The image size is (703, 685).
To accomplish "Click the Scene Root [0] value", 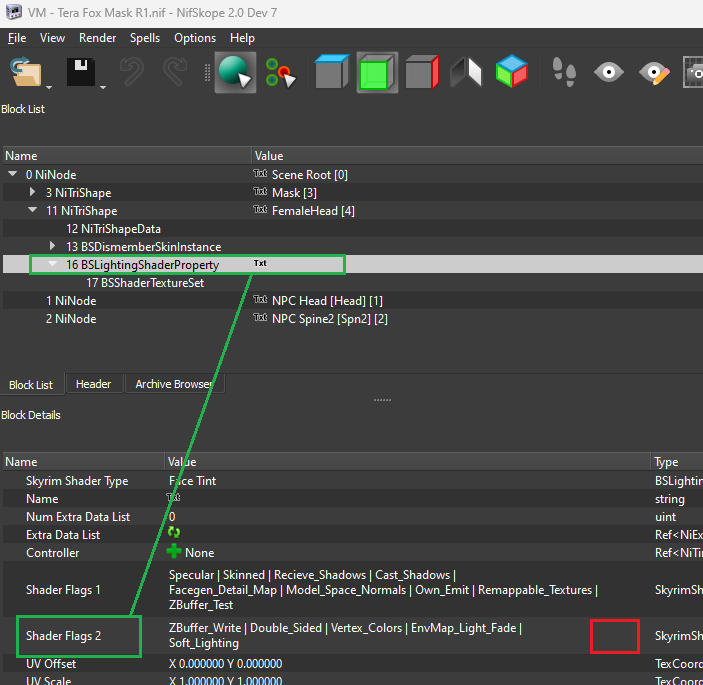I will [x=310, y=175].
